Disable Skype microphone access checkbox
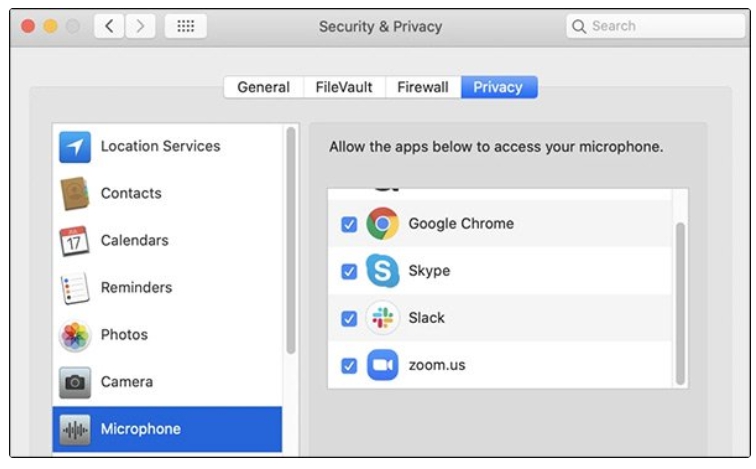756x469 pixels. tap(348, 272)
